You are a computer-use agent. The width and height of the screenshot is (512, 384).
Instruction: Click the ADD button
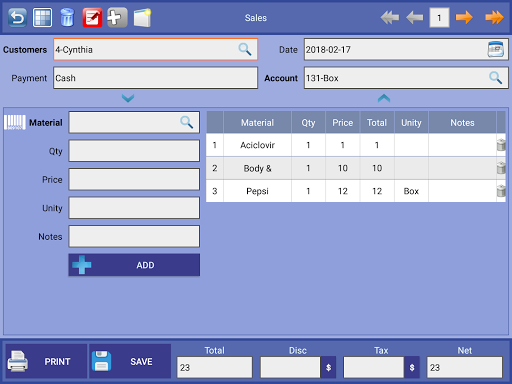click(134, 265)
